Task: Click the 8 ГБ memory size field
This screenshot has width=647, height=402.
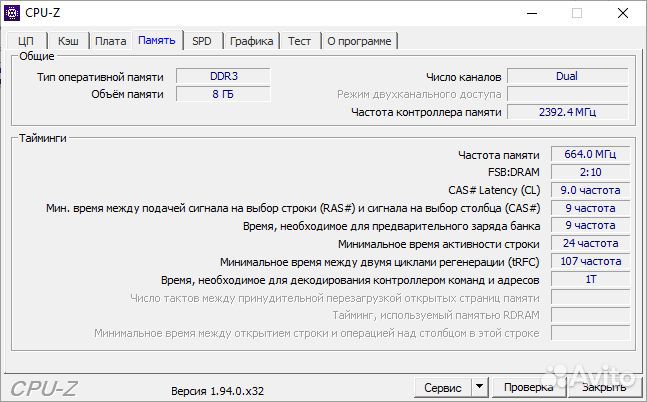Action: 223,94
